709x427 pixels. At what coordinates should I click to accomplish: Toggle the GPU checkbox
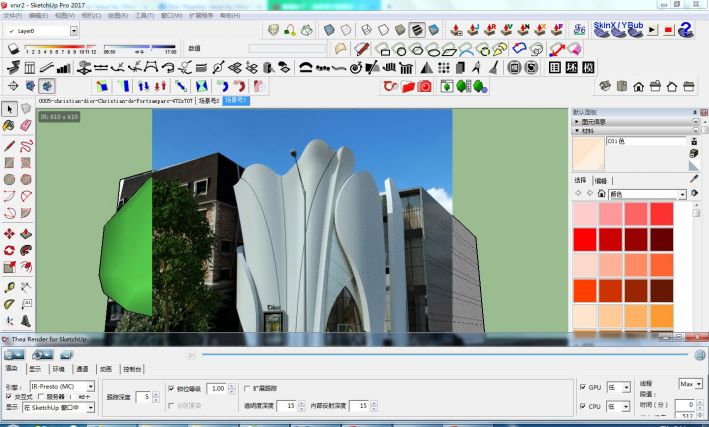point(583,387)
